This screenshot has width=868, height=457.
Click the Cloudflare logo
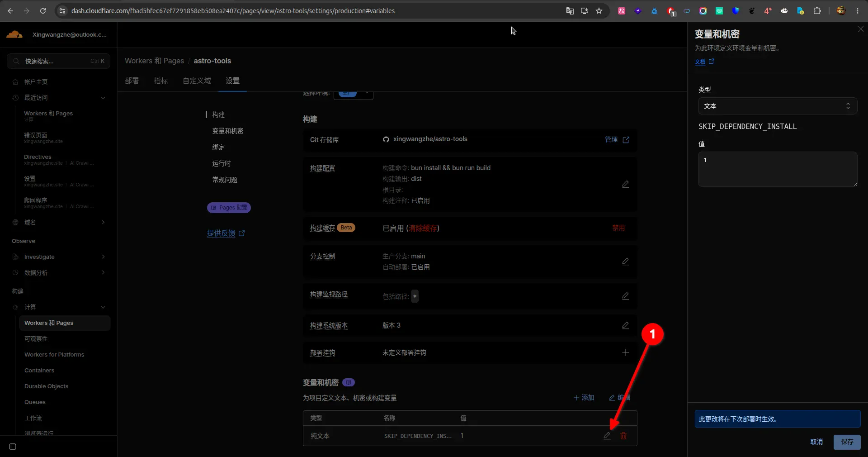pyautogui.click(x=14, y=34)
